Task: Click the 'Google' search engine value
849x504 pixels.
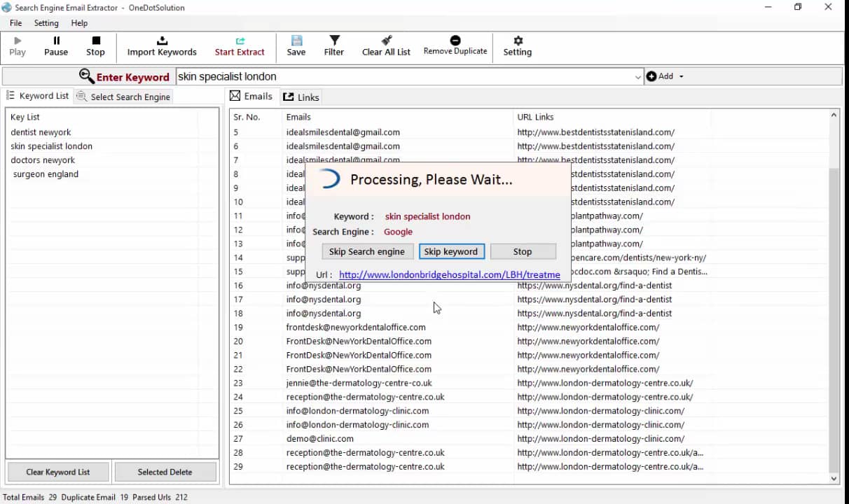Action: tap(398, 232)
